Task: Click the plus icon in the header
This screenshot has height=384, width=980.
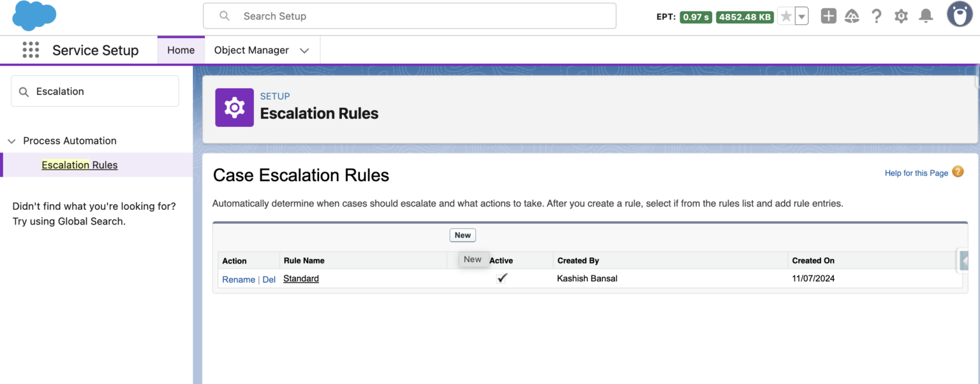Action: 828,16
